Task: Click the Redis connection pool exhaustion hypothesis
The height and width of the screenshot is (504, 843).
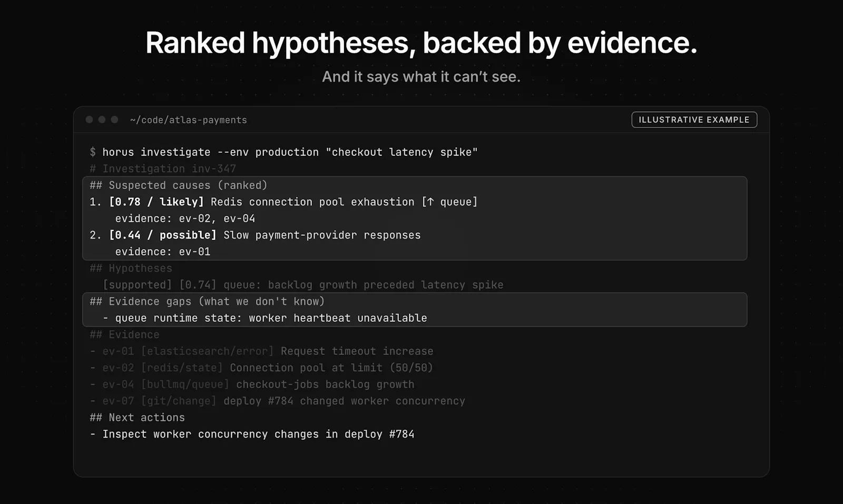Action: coord(312,202)
